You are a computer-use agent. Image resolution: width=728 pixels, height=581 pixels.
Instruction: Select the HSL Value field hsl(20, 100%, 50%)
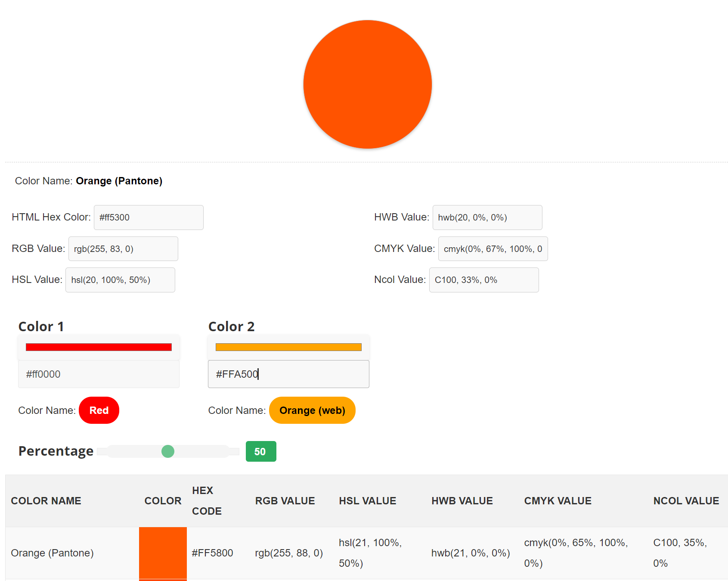(x=120, y=280)
